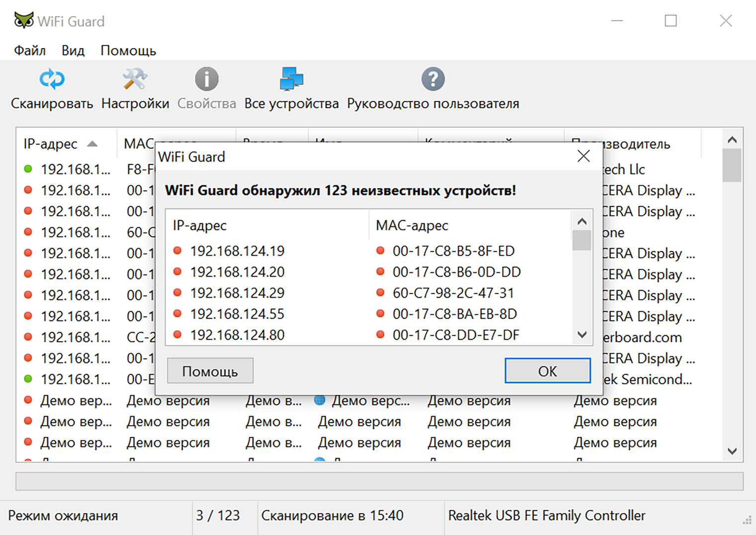Click MAC 60-C7-98-2C-47-31

[x=453, y=293]
